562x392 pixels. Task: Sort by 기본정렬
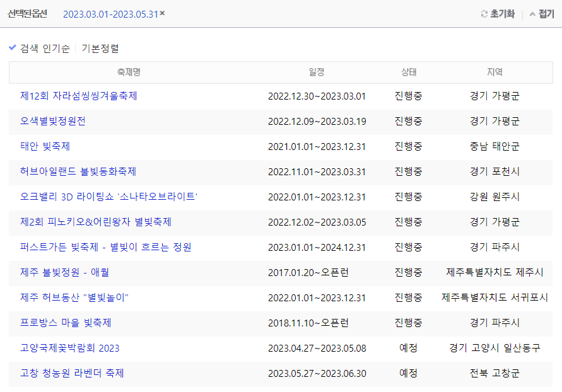click(100, 49)
